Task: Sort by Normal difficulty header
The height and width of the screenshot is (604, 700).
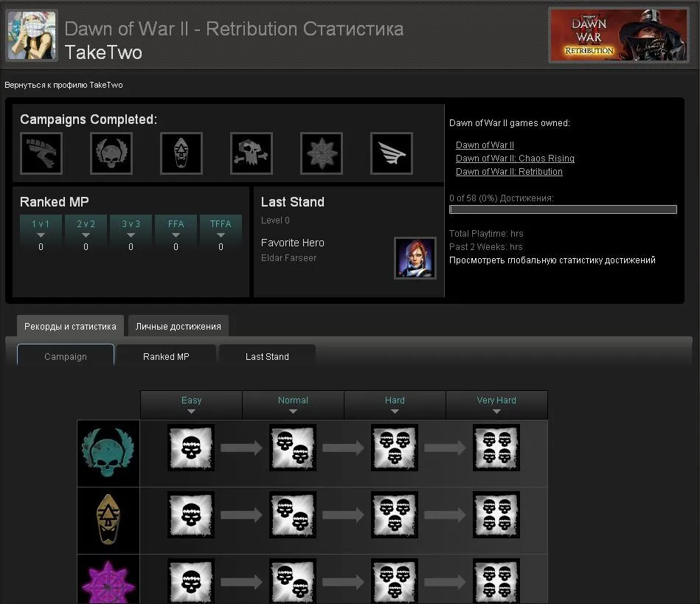Action: coord(293,404)
